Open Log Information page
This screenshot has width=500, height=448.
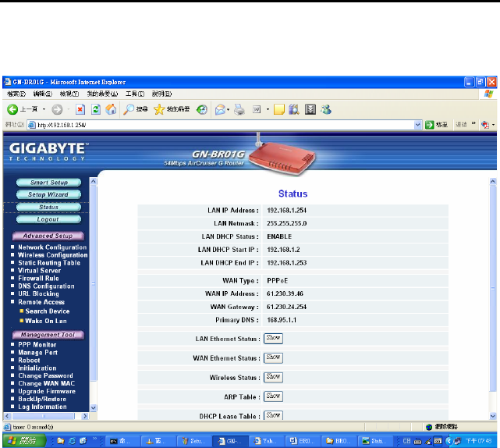point(42,407)
